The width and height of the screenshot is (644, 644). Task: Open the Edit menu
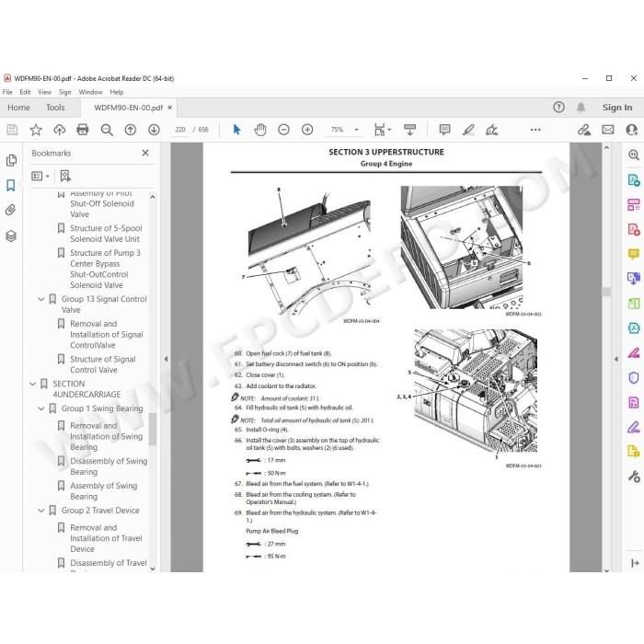click(x=25, y=92)
